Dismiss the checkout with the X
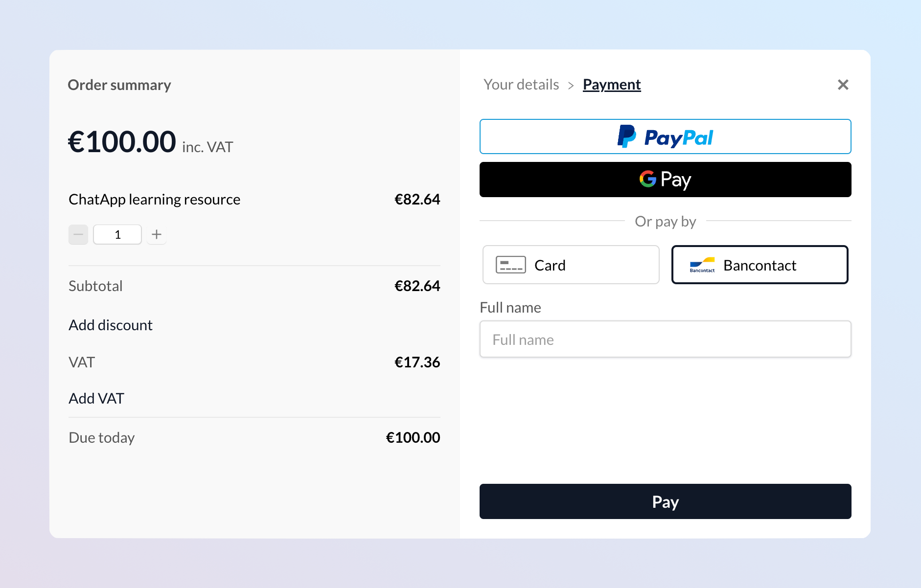Screen dimensions: 921x588 843,85
